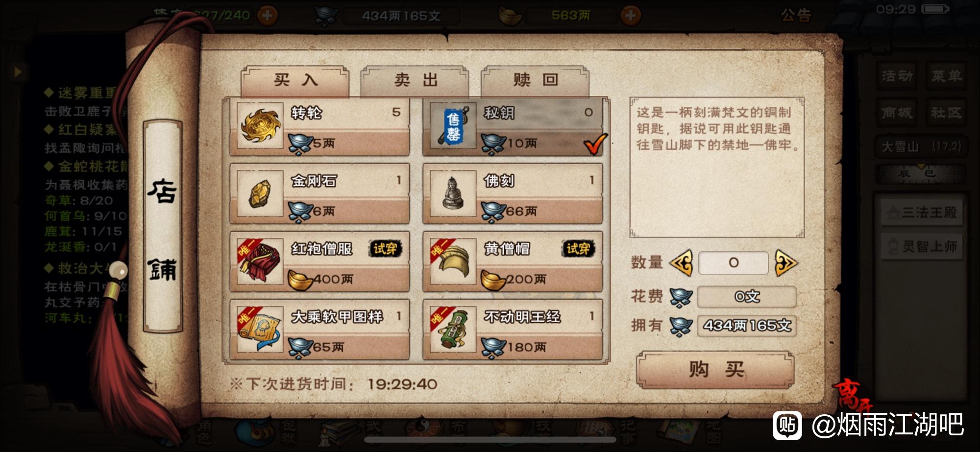980x452 pixels.
Task: Try on 黄僧帽 with 试穿 toggle
Action: [578, 249]
